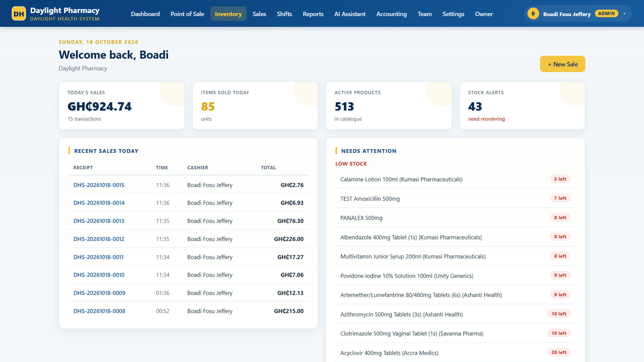Open Accounting from the navbar
644x362 pixels.
(391, 14)
